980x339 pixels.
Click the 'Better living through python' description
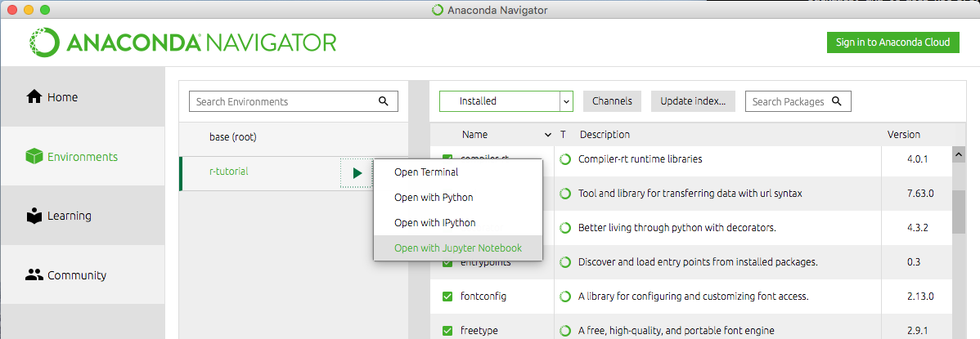pos(677,228)
